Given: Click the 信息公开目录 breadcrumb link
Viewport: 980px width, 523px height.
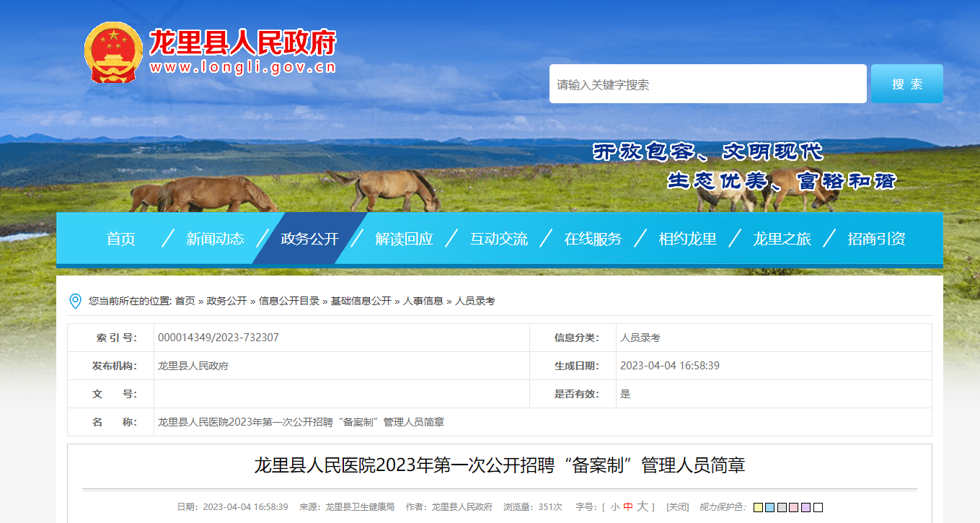Looking at the screenshot, I should (289, 301).
